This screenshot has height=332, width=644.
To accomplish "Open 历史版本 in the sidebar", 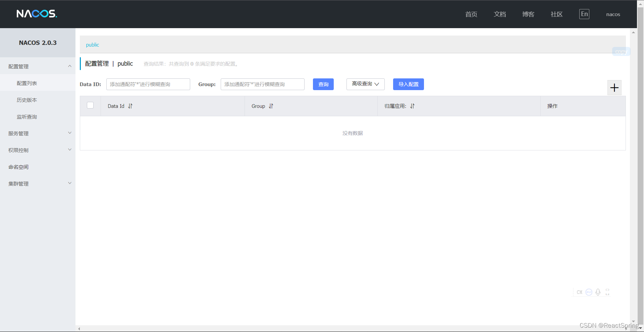I will pos(38,100).
